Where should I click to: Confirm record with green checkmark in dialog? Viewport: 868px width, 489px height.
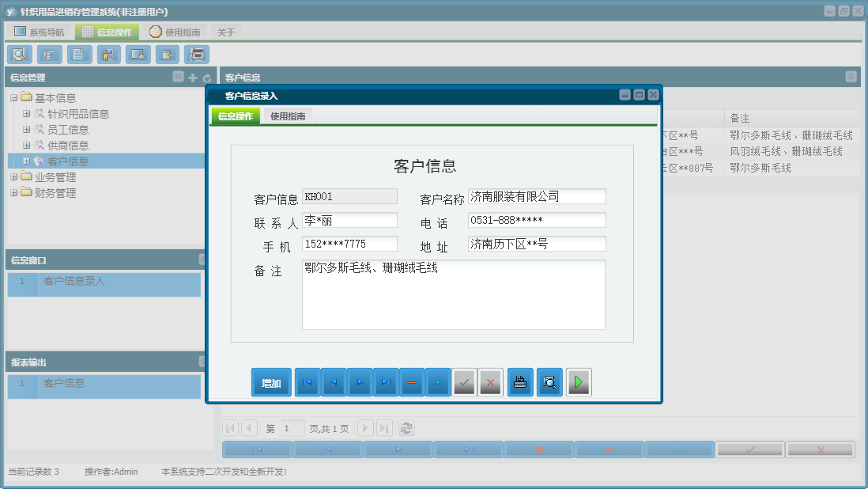tap(465, 382)
